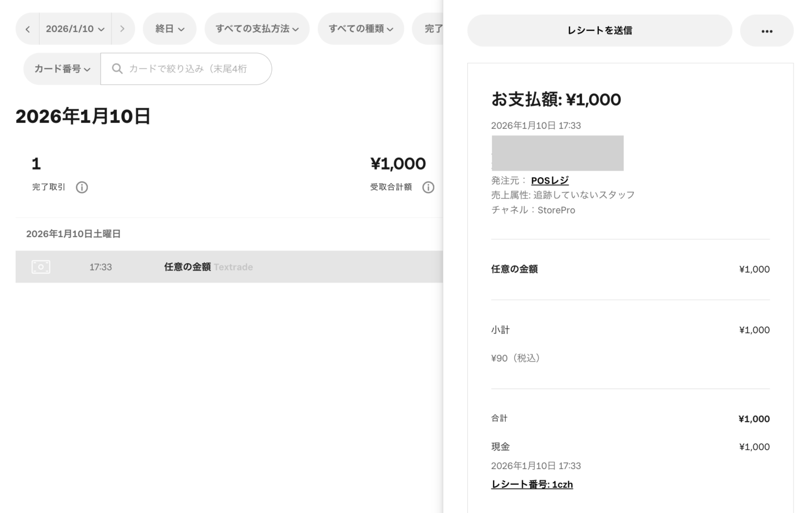Click the magnifier icon in card search field
This screenshot has width=812, height=513.
click(x=117, y=69)
